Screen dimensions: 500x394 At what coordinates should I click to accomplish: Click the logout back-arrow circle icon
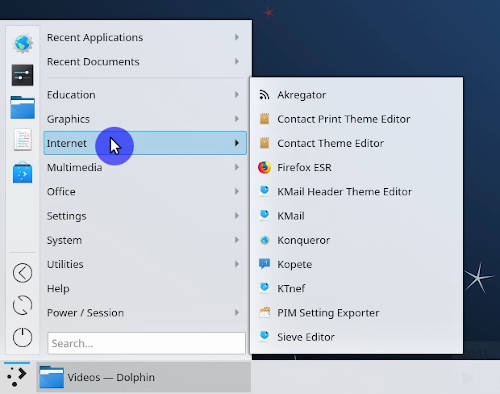[x=22, y=273]
